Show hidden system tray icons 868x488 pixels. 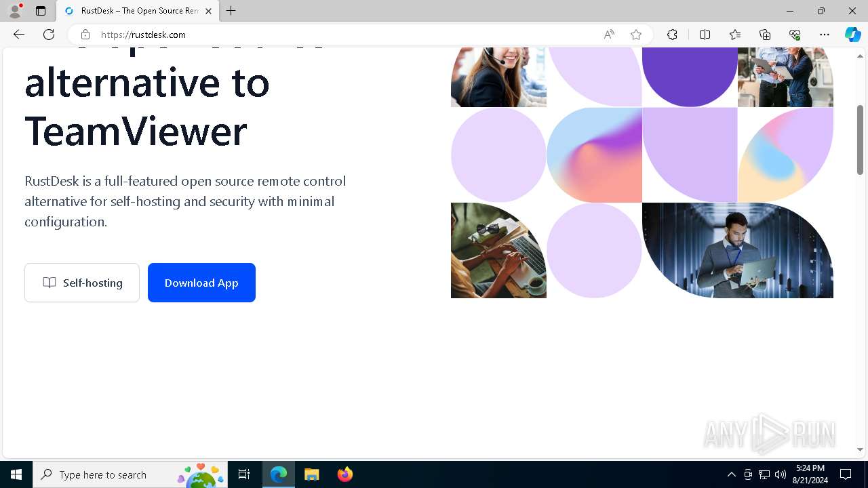click(731, 474)
